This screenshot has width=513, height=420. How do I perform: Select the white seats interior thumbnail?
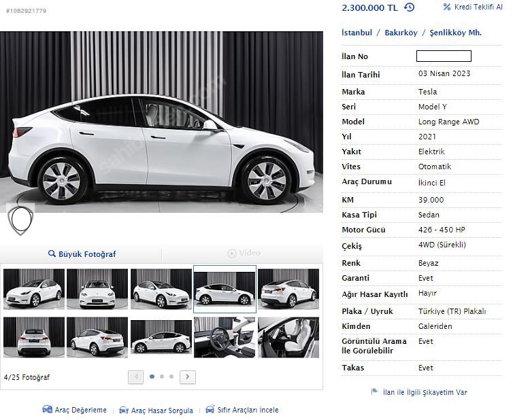click(288, 337)
